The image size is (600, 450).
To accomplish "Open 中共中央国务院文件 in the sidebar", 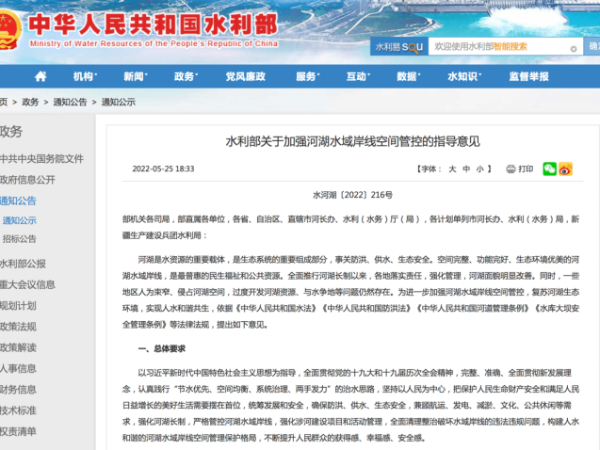I will [41, 159].
